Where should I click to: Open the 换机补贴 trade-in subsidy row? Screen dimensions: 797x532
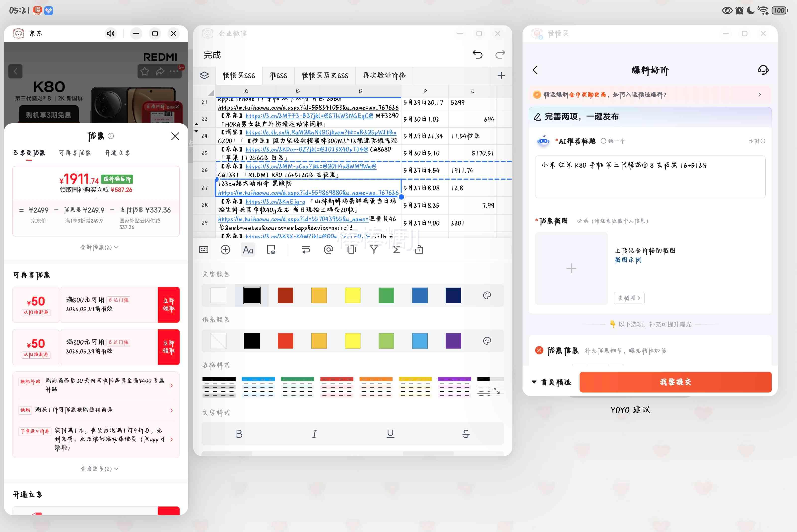pos(96,385)
